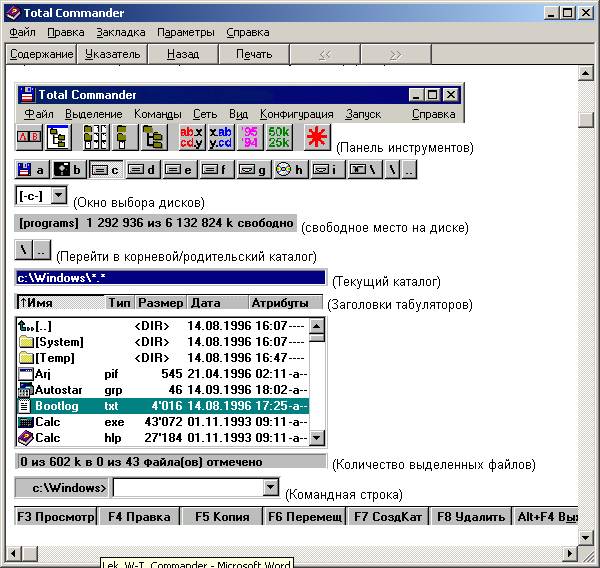
Task: Switch to drive d in drive bar
Action: pos(142,170)
